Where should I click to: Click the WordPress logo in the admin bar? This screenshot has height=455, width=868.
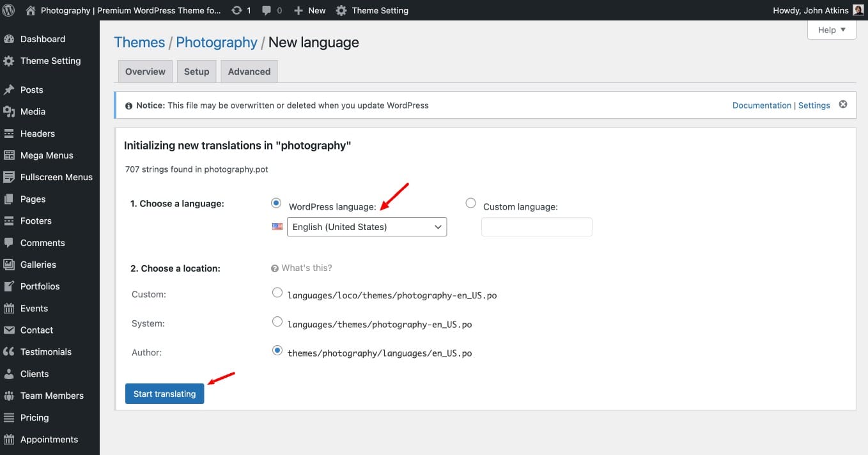pos(9,10)
